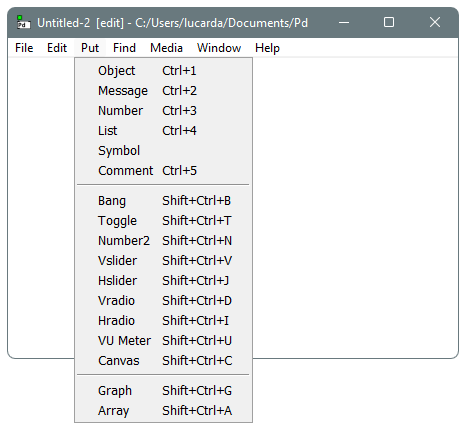Screen dimensions: 467x431
Task: Choose Object from the Put menu
Action: 163,71
